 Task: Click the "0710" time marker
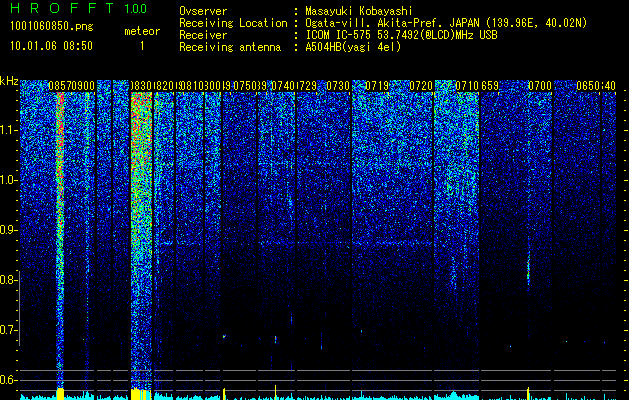tap(467, 86)
